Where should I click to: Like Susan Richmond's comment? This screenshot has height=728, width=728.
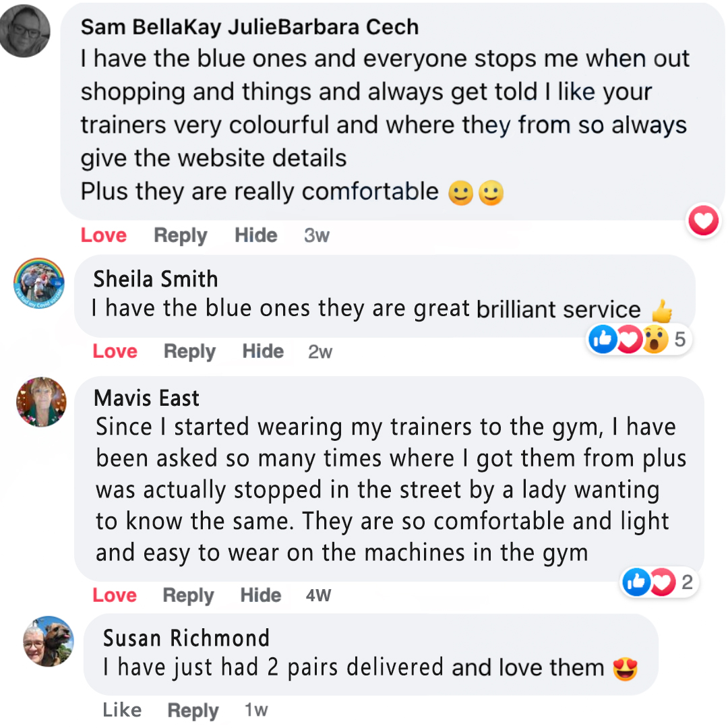click(x=122, y=710)
